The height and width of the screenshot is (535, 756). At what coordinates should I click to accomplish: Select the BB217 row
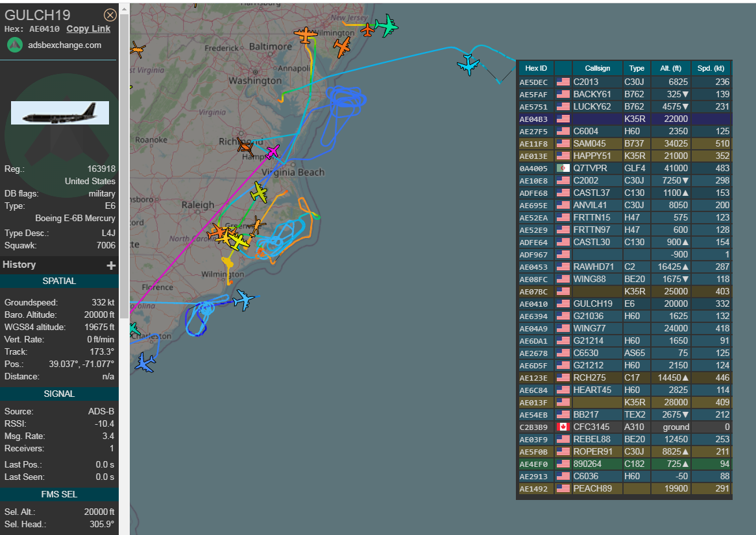624,415
